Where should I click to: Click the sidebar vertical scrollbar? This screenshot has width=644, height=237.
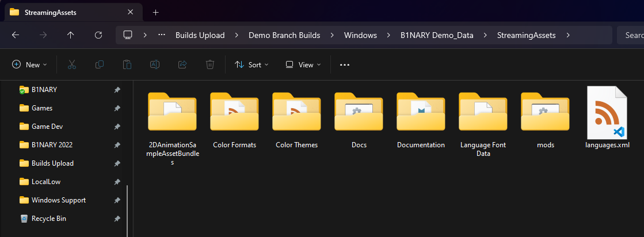tap(127, 211)
